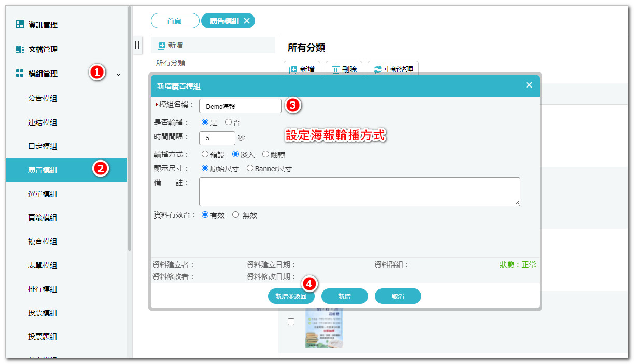Tick the checkbox beside the poster thumbnail
Image resolution: width=634 pixels, height=364 pixels.
click(291, 322)
